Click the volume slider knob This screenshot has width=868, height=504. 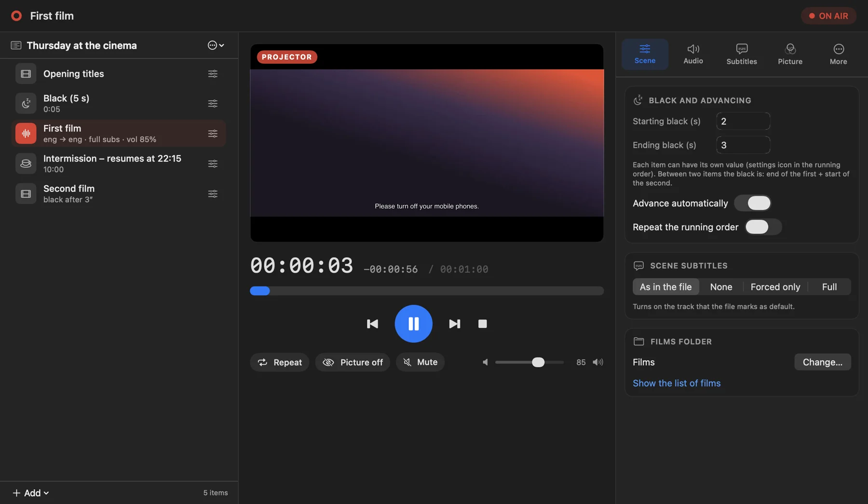click(538, 362)
